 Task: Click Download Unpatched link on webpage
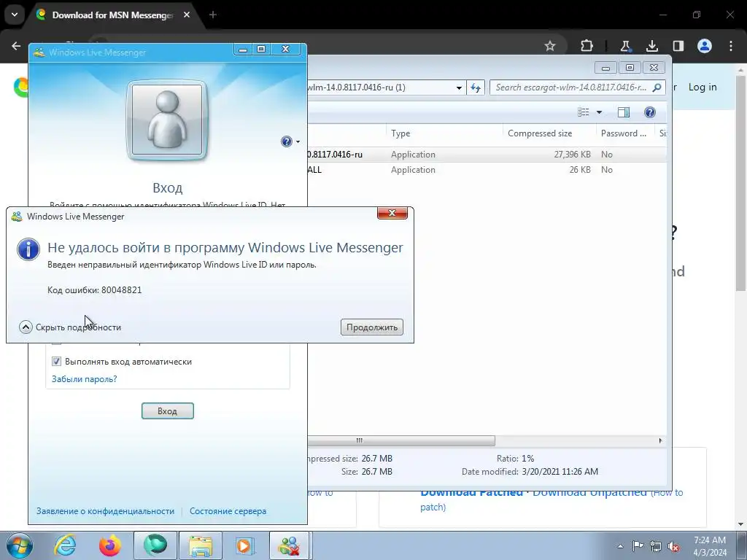click(x=589, y=492)
